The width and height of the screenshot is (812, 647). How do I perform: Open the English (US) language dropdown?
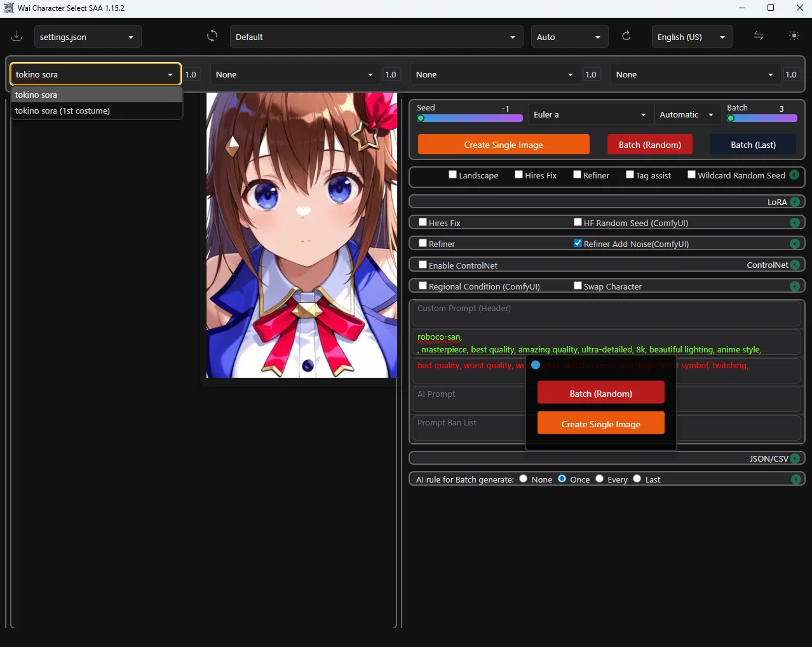pos(692,37)
